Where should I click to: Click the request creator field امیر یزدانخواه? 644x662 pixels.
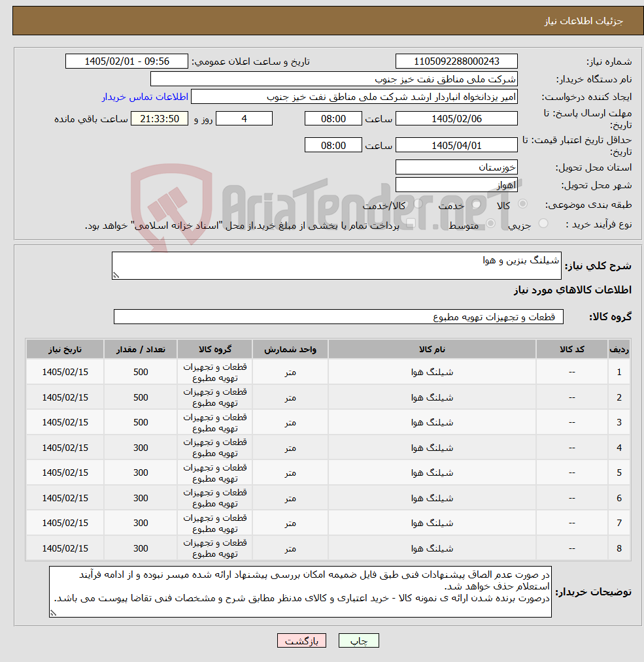point(354,97)
